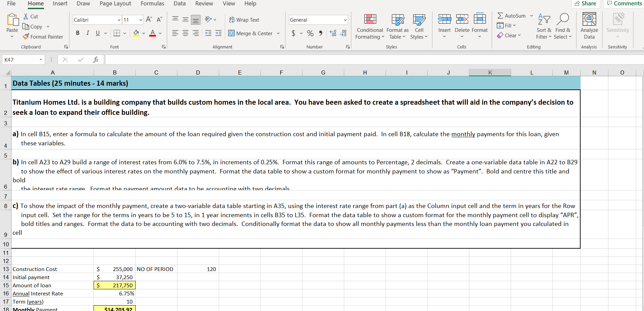Viewport: 644px width, 311px height.
Task: Enable Wrap Text for the selection
Action: (244, 20)
